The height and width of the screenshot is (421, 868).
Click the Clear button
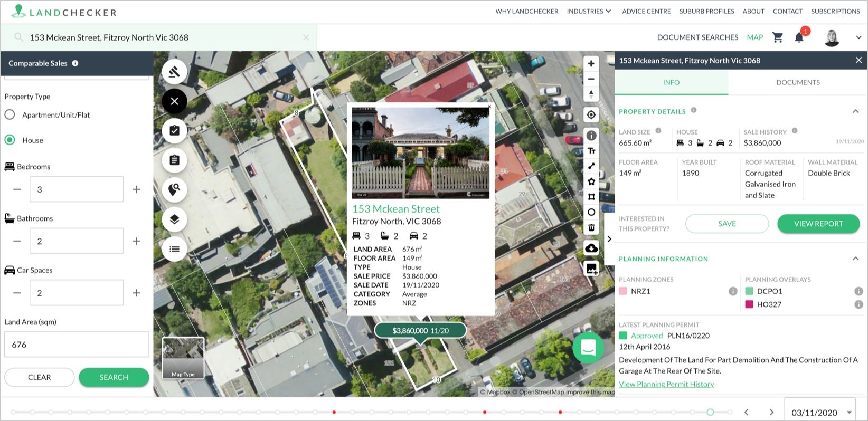[x=40, y=377]
